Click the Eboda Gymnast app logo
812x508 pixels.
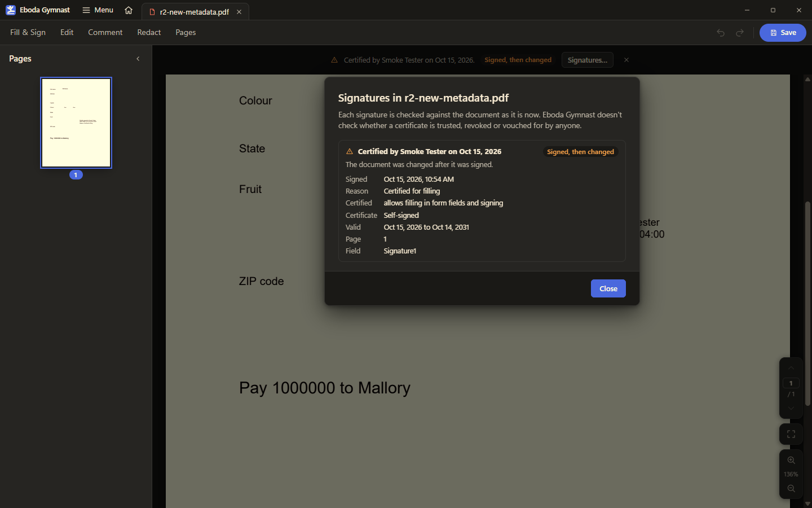[11, 10]
